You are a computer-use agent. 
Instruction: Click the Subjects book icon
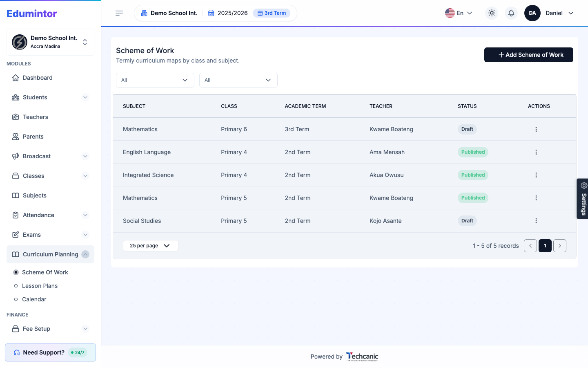(x=16, y=195)
